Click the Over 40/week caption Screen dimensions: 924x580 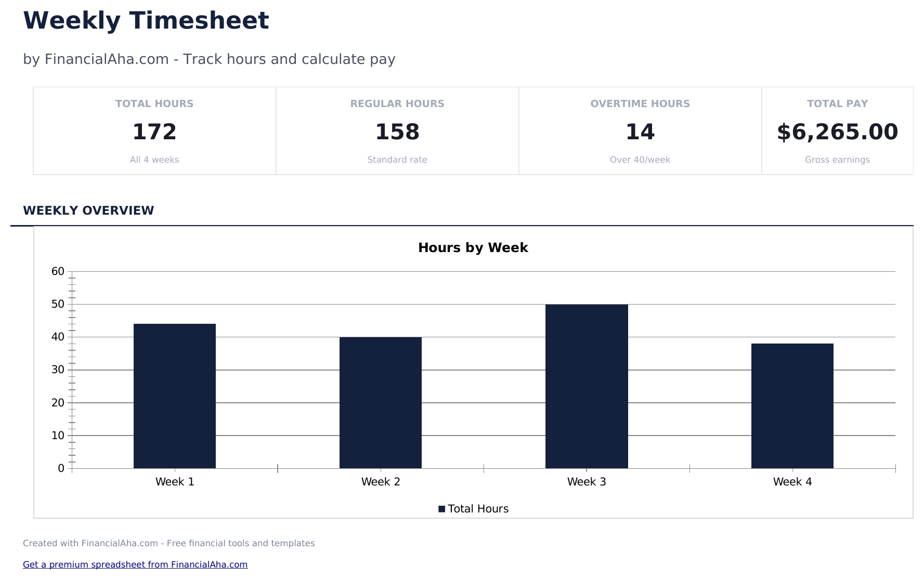(640, 160)
